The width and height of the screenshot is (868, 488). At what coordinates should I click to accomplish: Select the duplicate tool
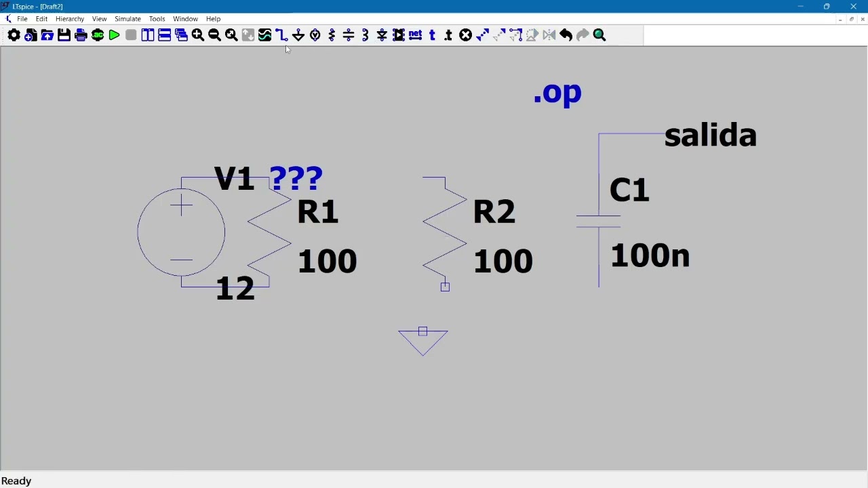pyautogui.click(x=482, y=35)
